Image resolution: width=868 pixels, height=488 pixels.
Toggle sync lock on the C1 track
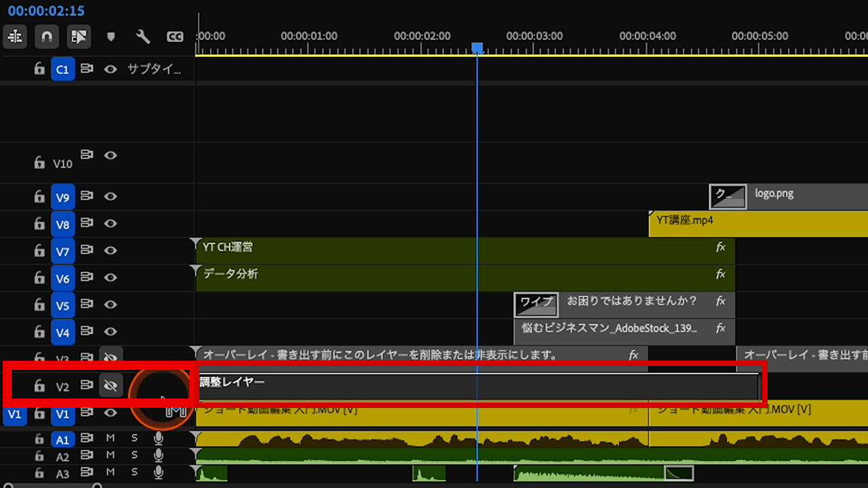87,68
